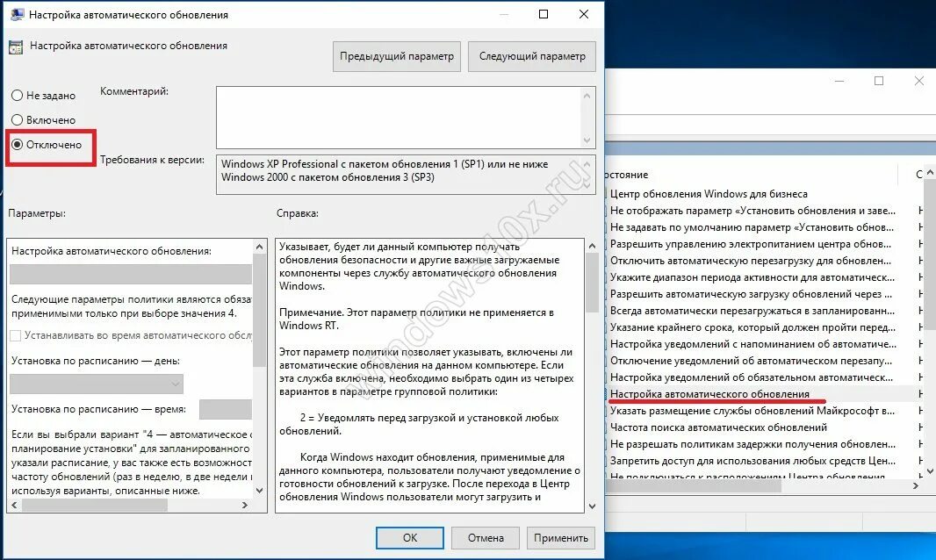936x560 pixels.
Task: Minimize the background policy editor window
Action: click(839, 82)
